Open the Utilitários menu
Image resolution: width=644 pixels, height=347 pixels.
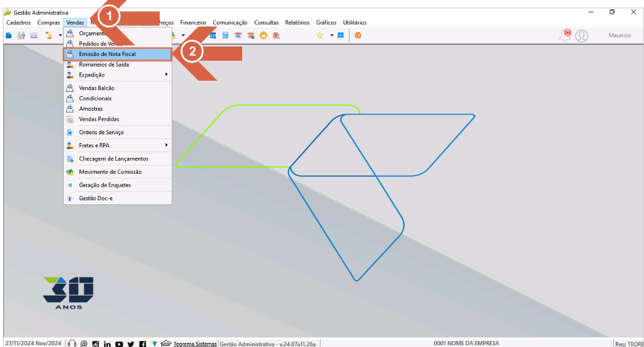[x=355, y=22]
